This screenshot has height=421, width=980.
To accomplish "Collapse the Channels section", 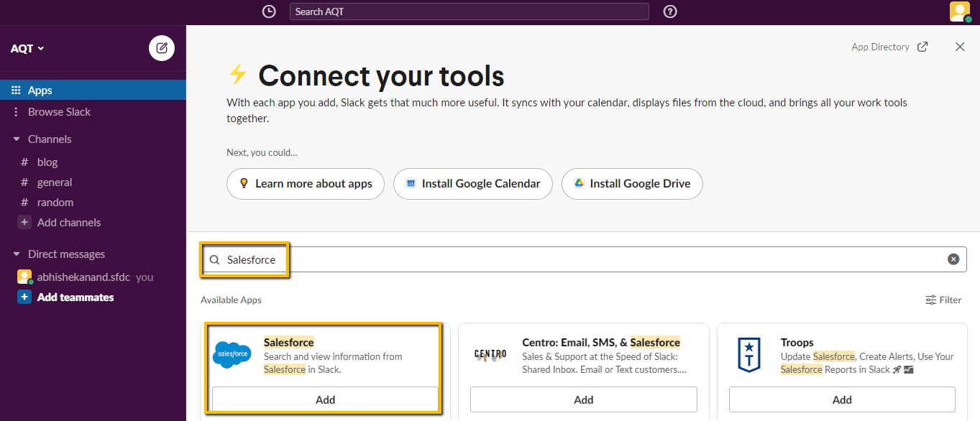I will 17,139.
